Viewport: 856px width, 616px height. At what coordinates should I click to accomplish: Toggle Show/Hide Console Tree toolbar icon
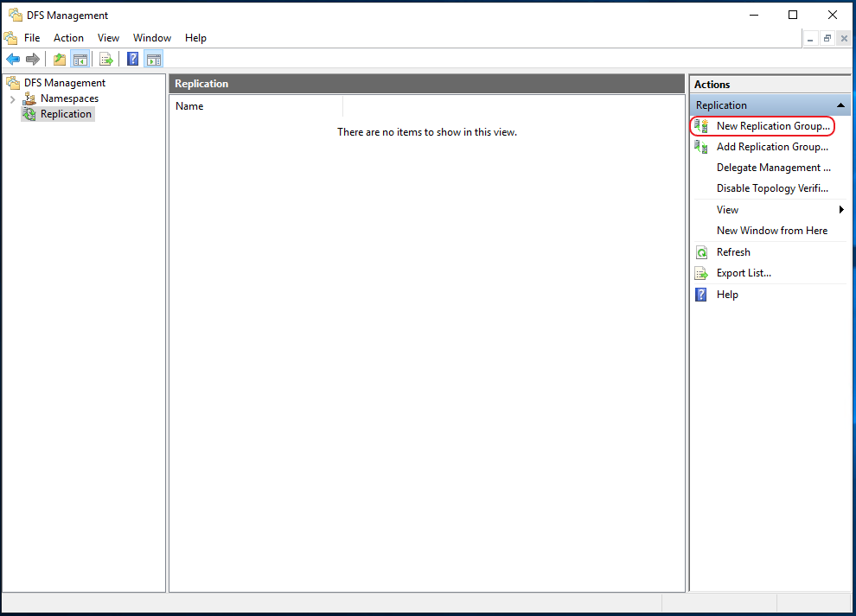coord(80,59)
